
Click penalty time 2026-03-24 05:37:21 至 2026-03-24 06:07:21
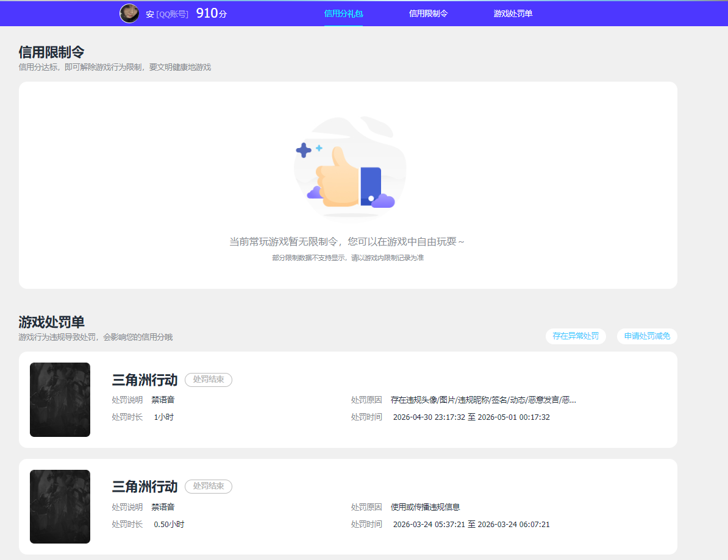(471, 524)
